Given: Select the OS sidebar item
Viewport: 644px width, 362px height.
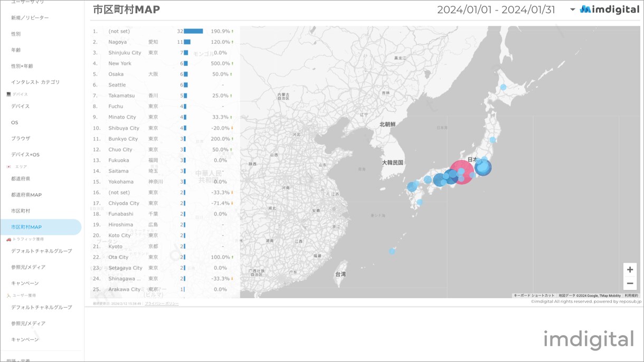Looking at the screenshot, I should click(15, 122).
